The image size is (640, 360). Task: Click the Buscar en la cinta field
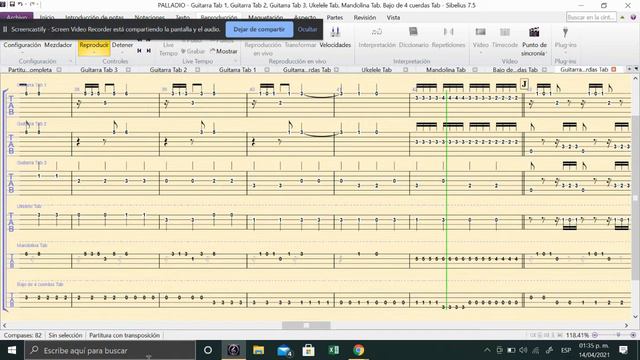tap(591, 17)
